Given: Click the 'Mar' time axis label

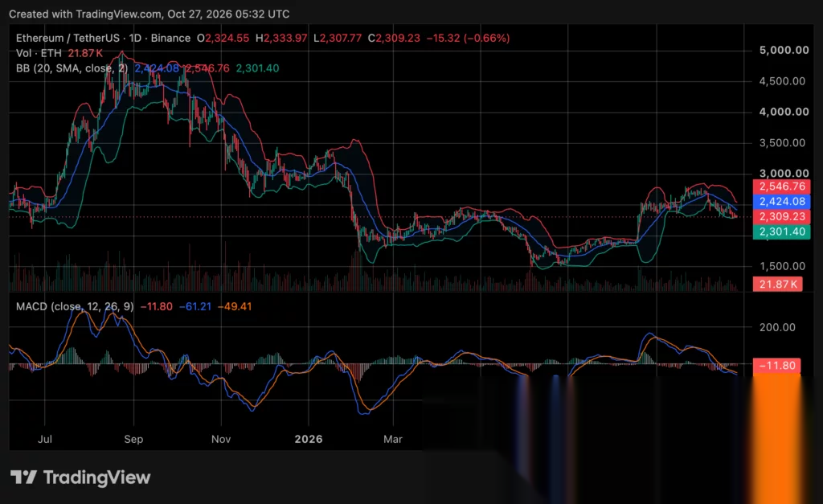Looking at the screenshot, I should tap(392, 440).
